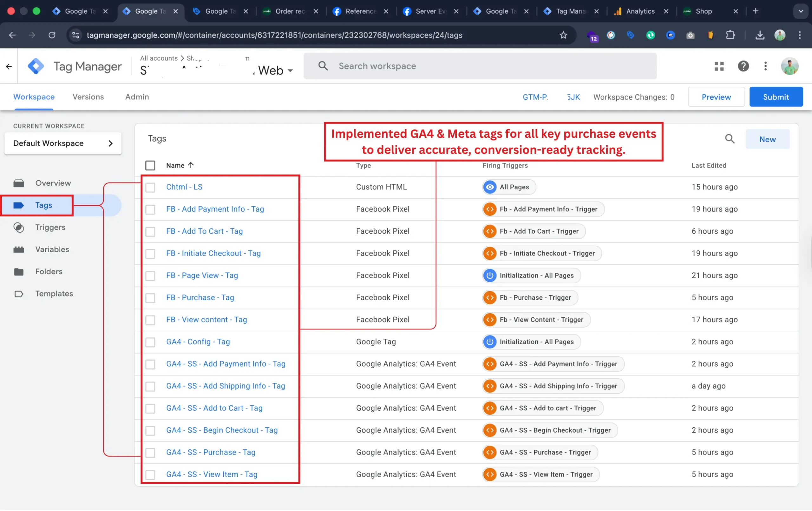The width and height of the screenshot is (812, 511).
Task: Click the Search workspace field
Action: pos(480,66)
